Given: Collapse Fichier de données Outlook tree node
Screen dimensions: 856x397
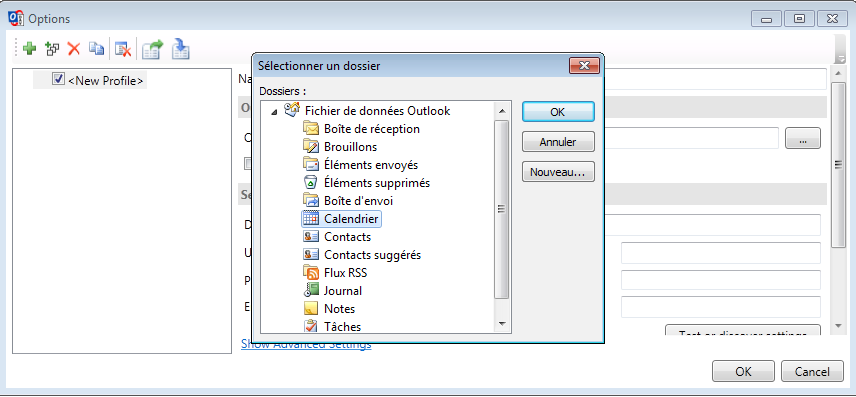Looking at the screenshot, I should [x=275, y=111].
